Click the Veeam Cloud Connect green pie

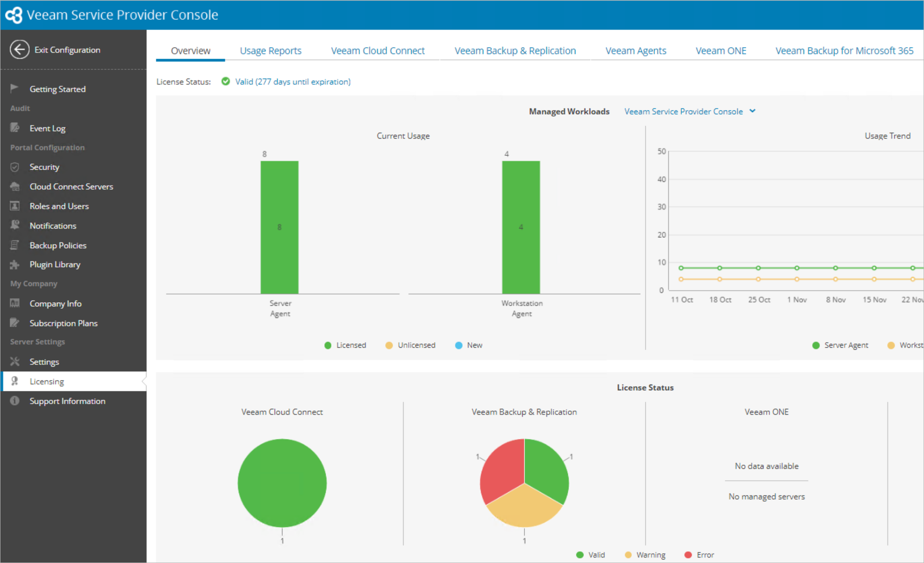pos(282,483)
